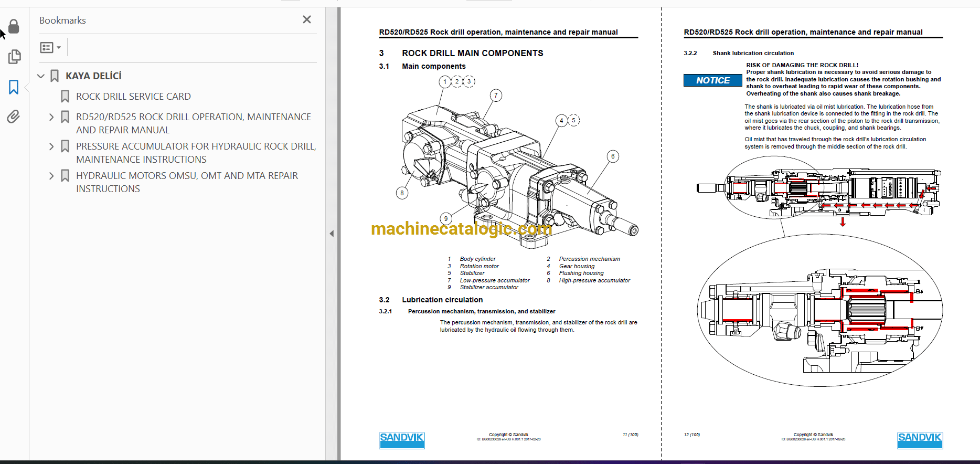Click the 'Gear housing' legend entry

[577, 266]
